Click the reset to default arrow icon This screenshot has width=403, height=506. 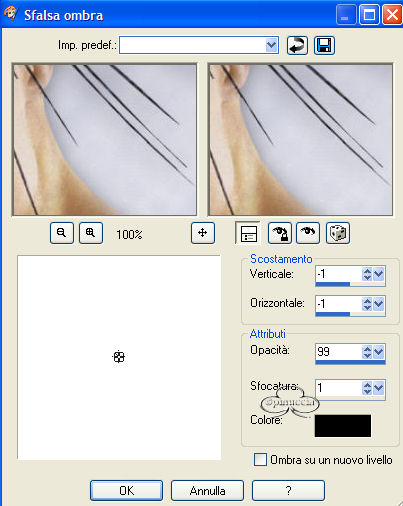click(297, 45)
